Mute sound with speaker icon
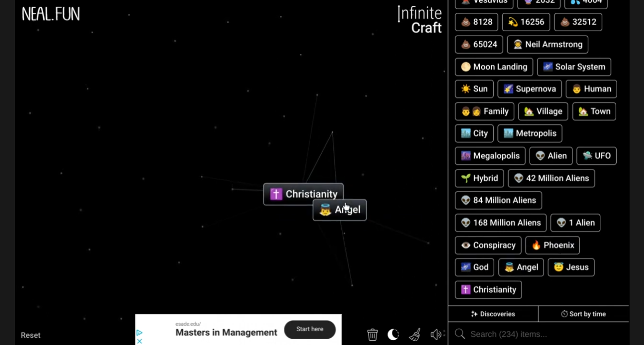This screenshot has height=345, width=644. click(x=436, y=334)
